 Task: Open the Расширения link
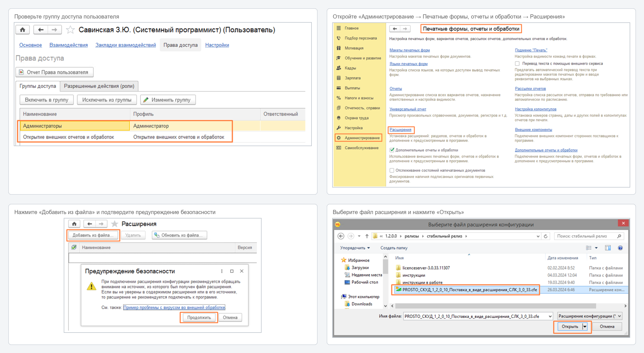click(400, 130)
